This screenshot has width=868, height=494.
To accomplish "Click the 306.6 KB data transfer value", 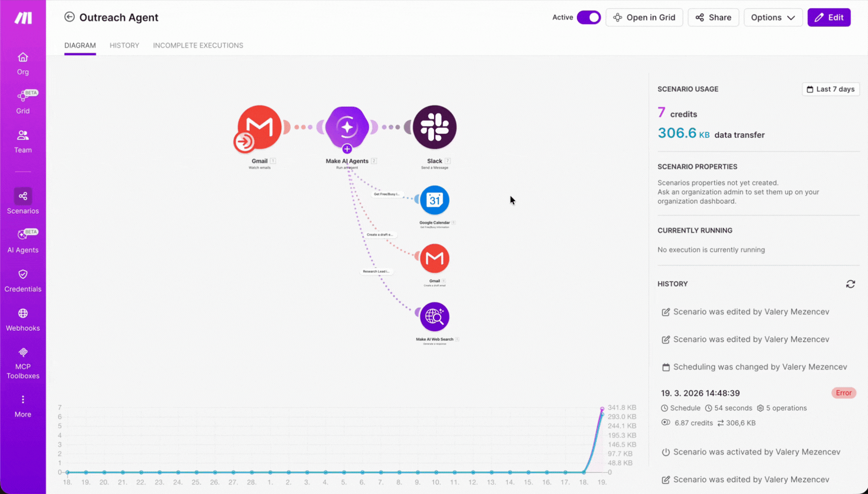I will point(684,133).
